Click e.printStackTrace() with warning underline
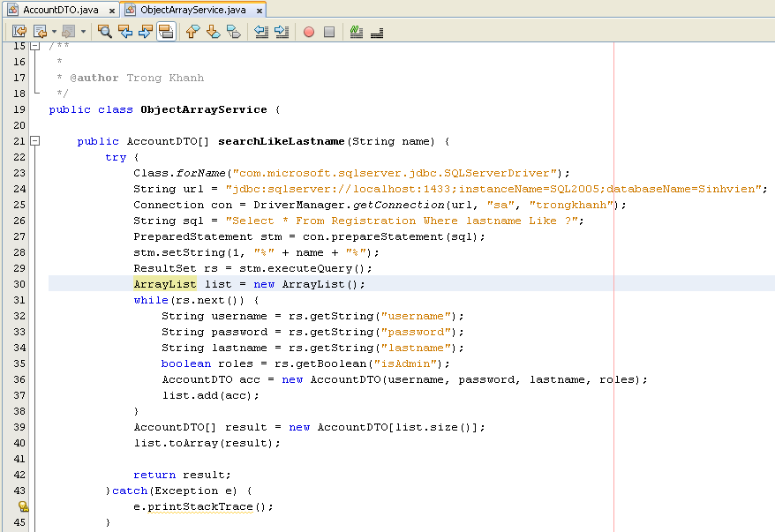The image size is (775, 532). pyautogui.click(x=199, y=506)
